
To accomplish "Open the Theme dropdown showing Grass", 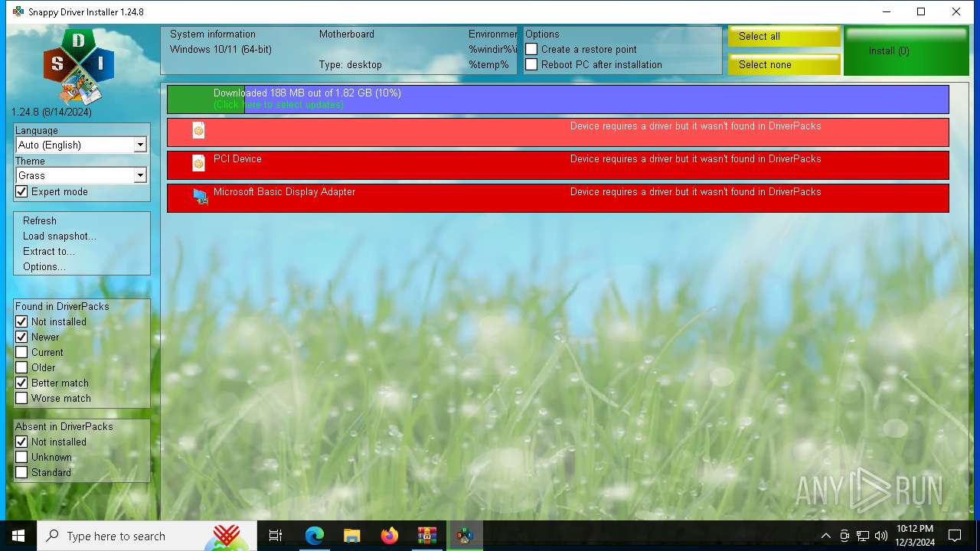I will (81, 175).
